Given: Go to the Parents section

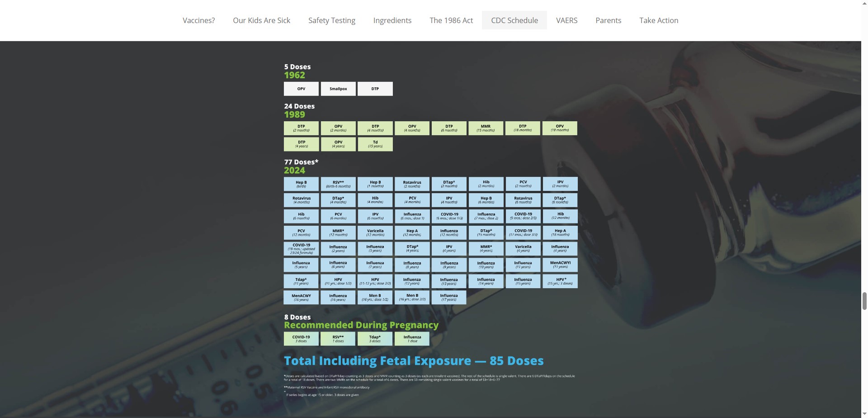Looking at the screenshot, I should click(608, 20).
